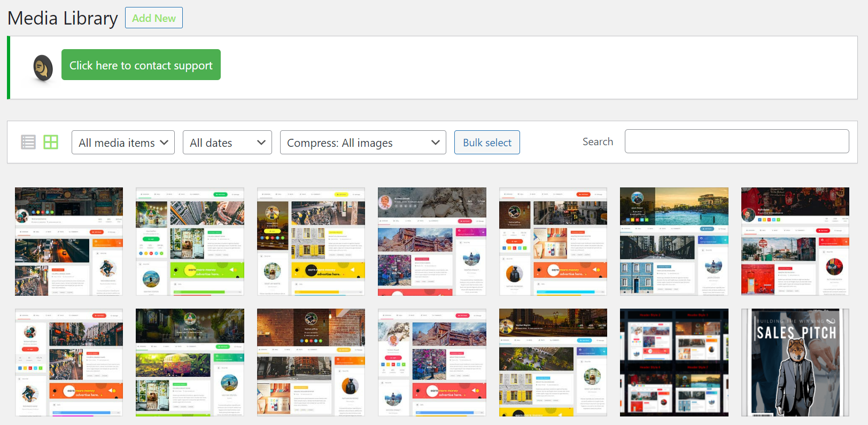Click the support avatar icon
This screenshot has height=425, width=868.
tap(43, 68)
